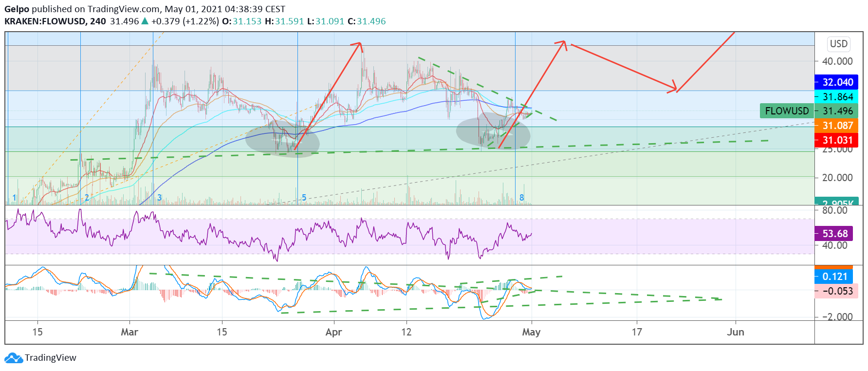Click the C:31.496 close value
Viewport: 868px width, 371px height.
tap(367, 21)
